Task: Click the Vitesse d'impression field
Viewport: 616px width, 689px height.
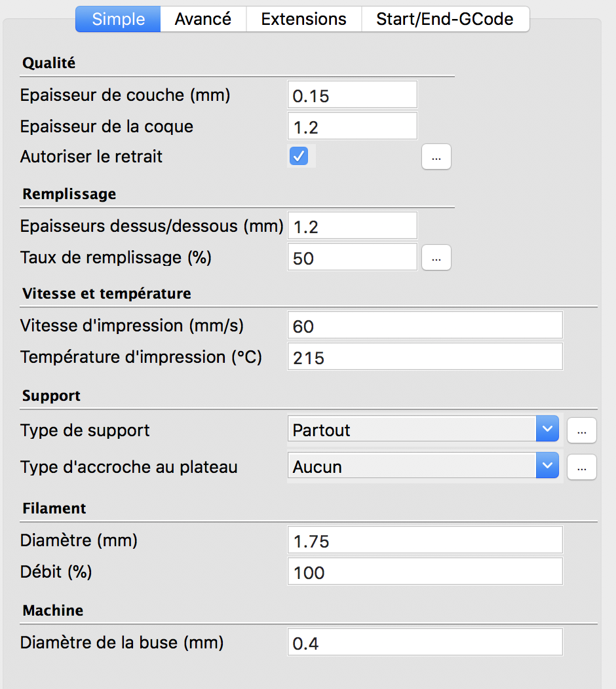Action: [x=425, y=325]
